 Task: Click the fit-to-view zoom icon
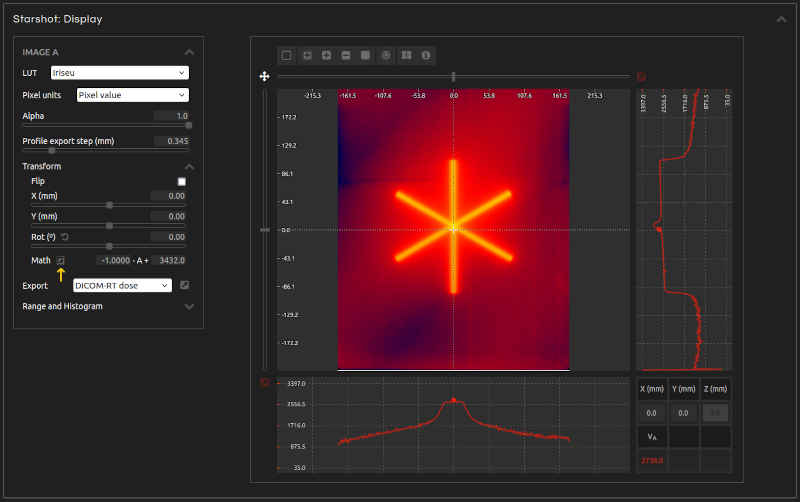click(x=307, y=55)
